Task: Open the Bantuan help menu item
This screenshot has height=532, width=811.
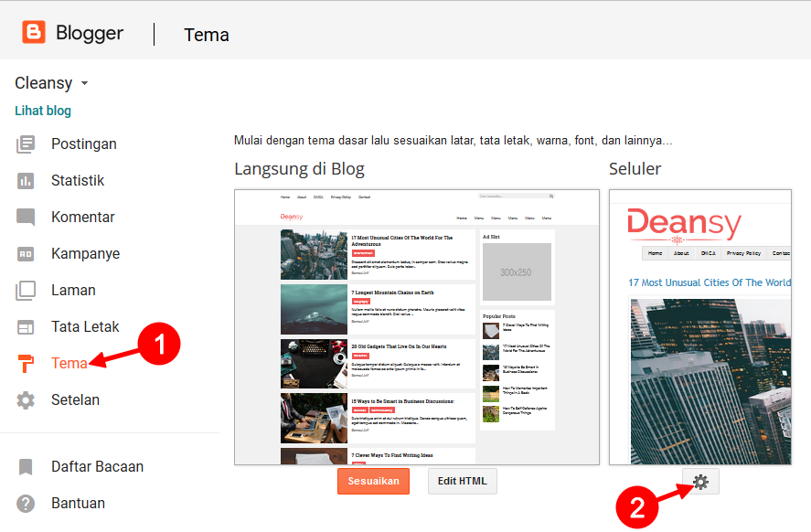Action: (x=61, y=504)
